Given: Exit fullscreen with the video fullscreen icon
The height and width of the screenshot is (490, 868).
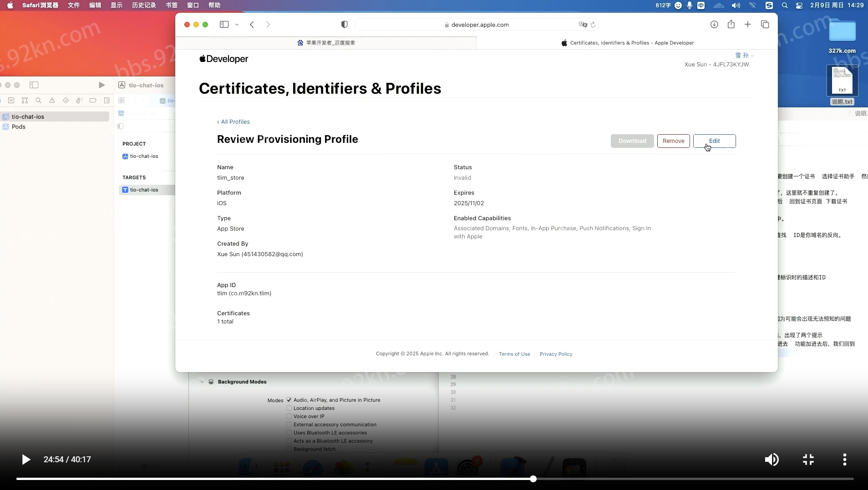Looking at the screenshot, I should point(808,460).
